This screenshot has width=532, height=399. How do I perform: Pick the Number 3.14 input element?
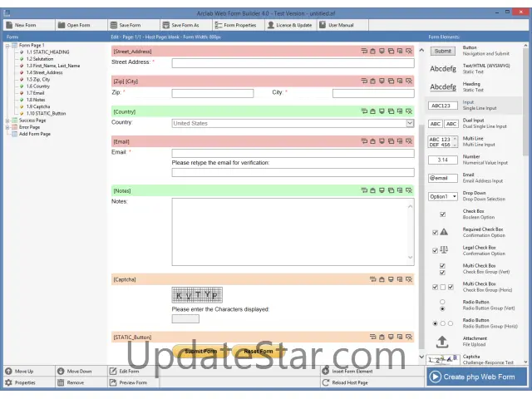(x=474, y=160)
